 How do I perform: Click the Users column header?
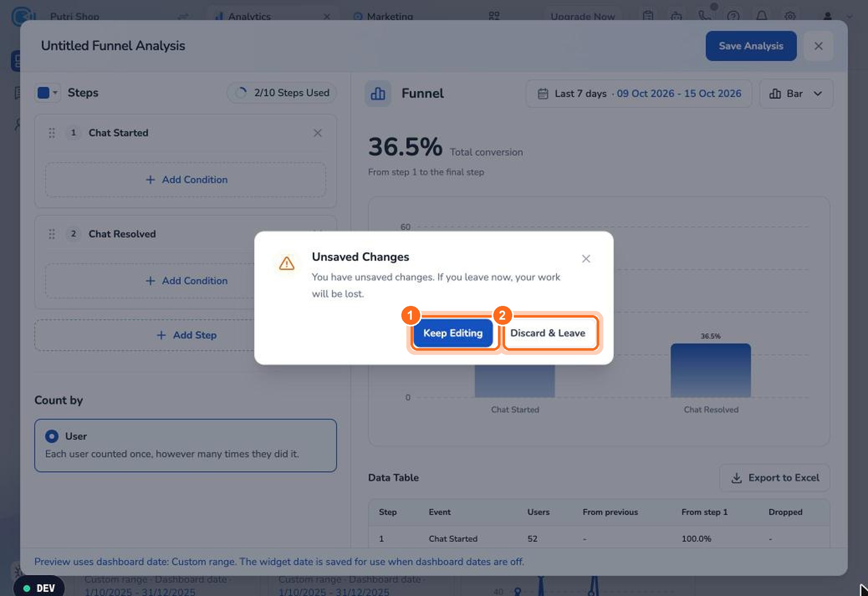538,512
